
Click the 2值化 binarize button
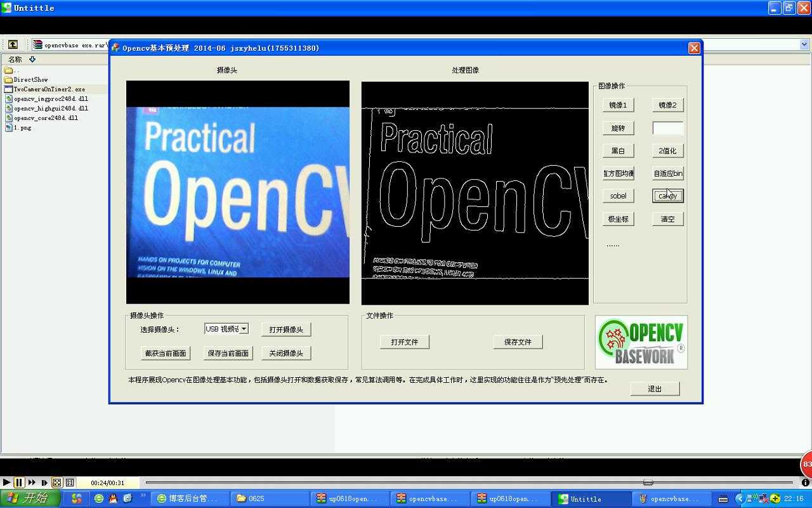tap(667, 151)
